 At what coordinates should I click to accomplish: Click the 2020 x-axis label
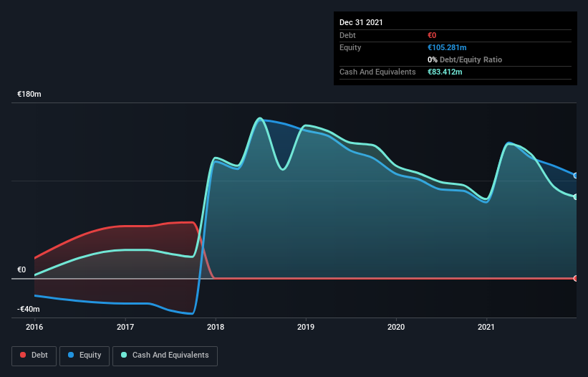click(x=396, y=327)
